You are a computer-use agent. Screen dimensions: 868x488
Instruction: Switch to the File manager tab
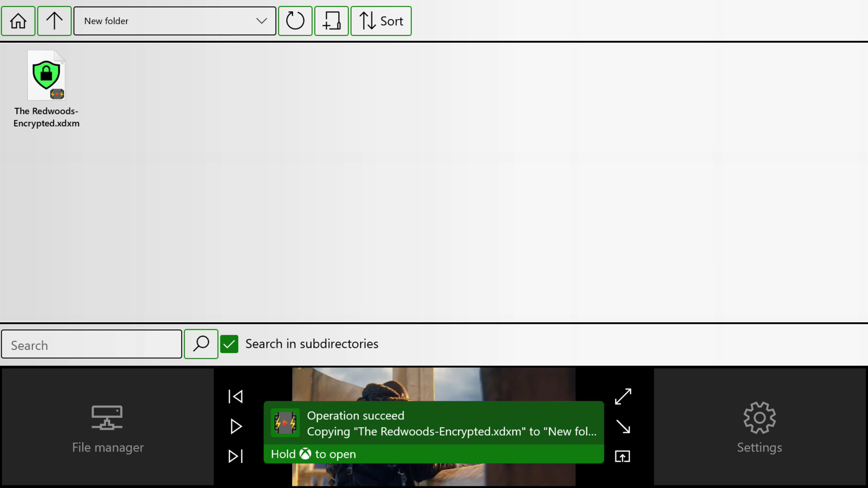pyautogui.click(x=108, y=427)
